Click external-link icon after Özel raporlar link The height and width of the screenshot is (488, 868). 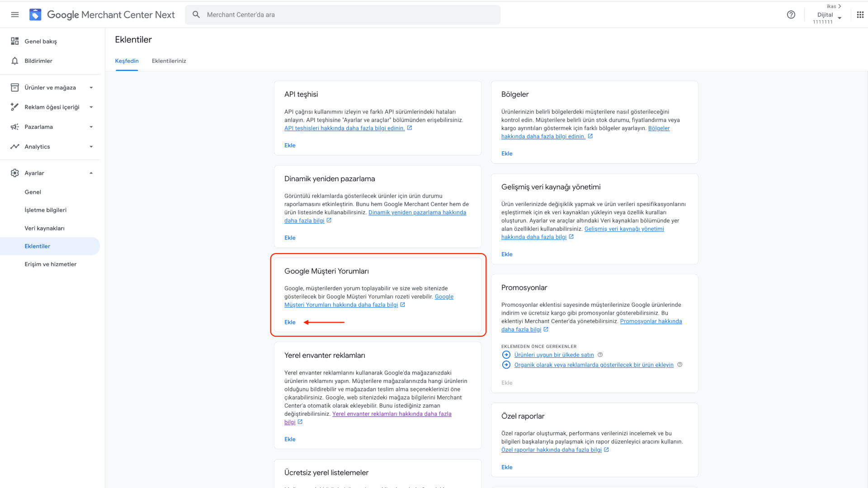607,450
